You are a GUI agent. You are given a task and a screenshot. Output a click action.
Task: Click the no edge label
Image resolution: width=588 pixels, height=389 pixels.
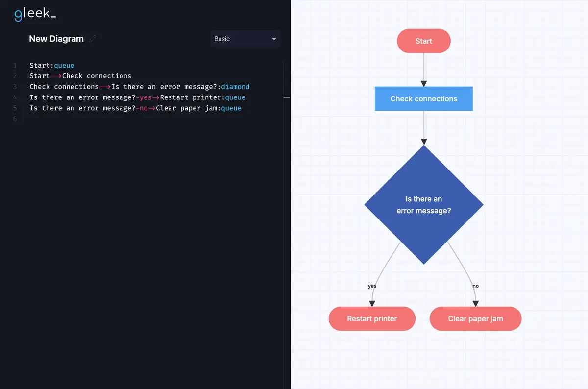475,286
